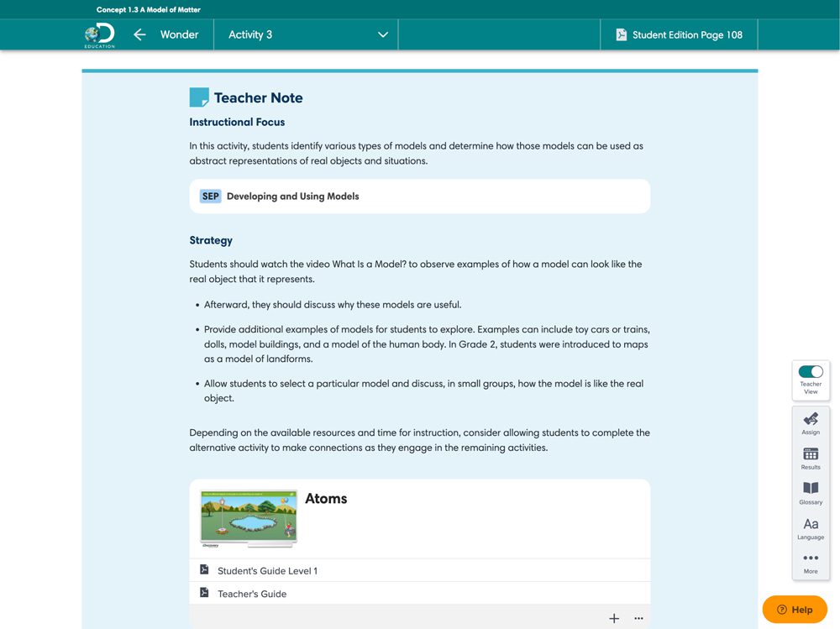Screen dimensions: 840x629
Task: Open Student Edition Page 108
Action: tap(679, 35)
